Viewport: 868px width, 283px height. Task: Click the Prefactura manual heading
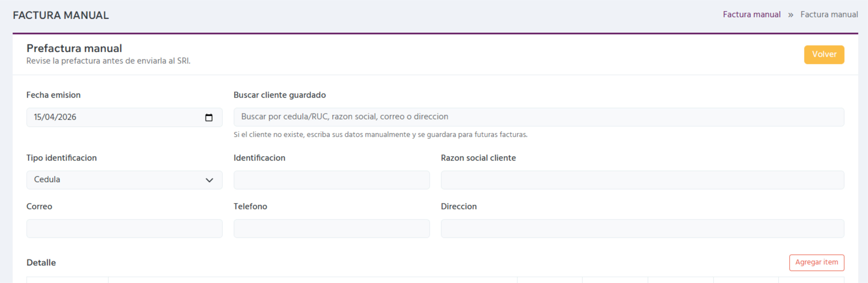click(x=75, y=48)
